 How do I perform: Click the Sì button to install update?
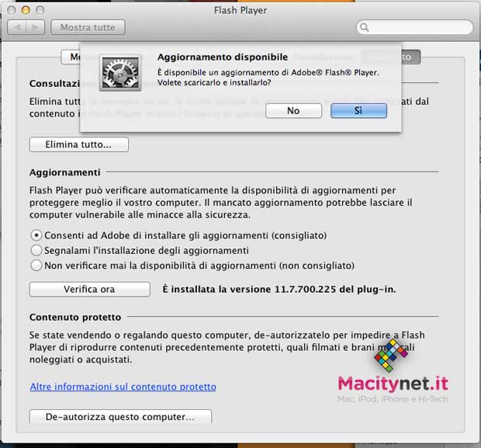pyautogui.click(x=358, y=110)
